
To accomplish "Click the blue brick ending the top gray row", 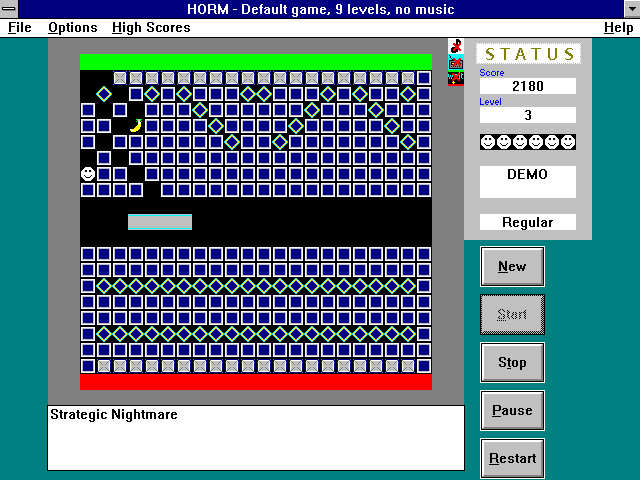I will pyautogui.click(x=424, y=78).
